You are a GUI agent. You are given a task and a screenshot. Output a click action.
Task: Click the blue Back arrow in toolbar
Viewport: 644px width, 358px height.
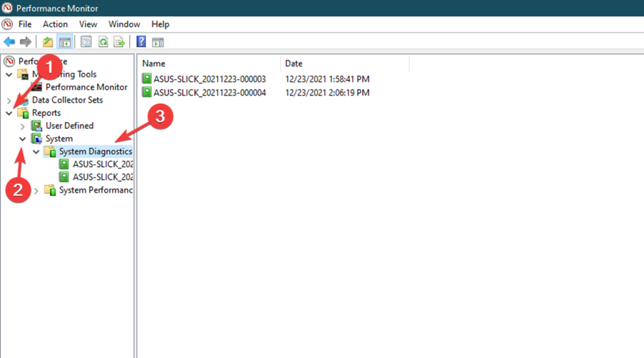coord(9,42)
